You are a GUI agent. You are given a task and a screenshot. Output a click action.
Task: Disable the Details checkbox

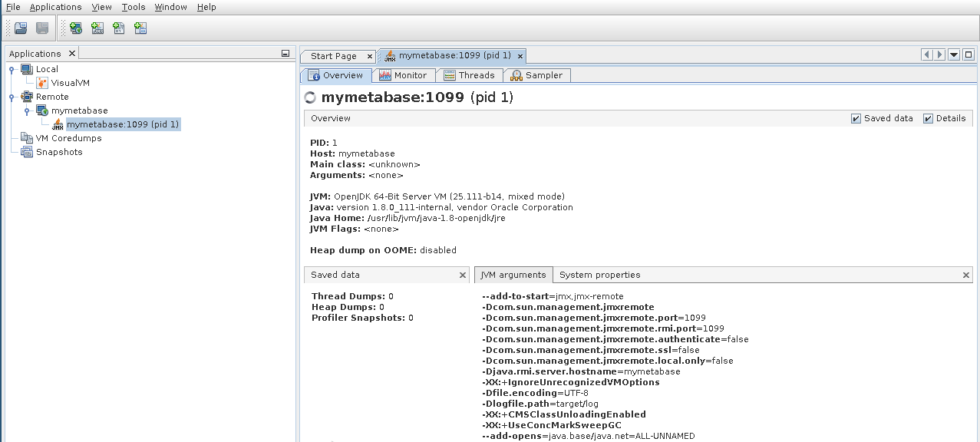(928, 118)
